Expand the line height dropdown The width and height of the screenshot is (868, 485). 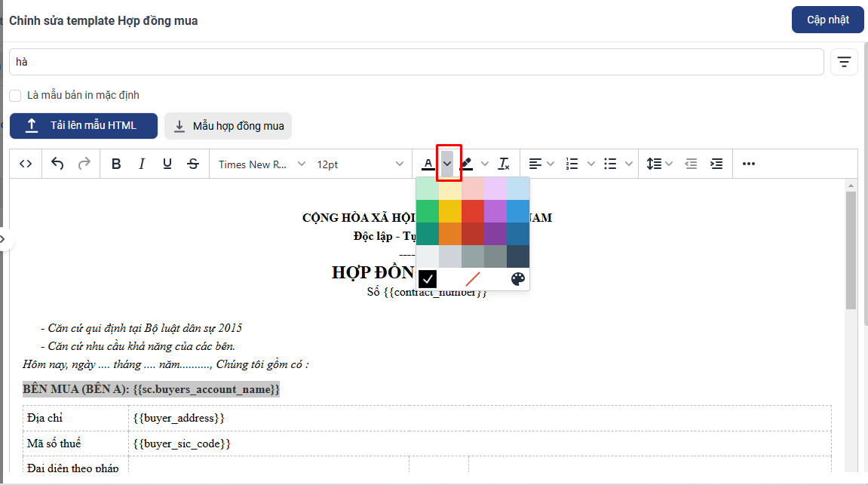coord(659,164)
